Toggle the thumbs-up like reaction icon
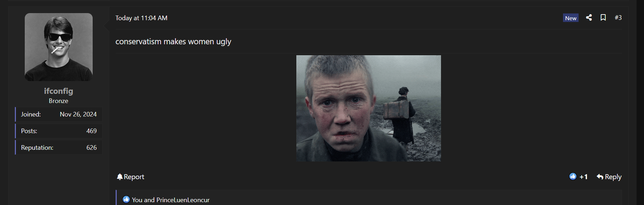Screen dimensions: 644x205 coord(573,176)
